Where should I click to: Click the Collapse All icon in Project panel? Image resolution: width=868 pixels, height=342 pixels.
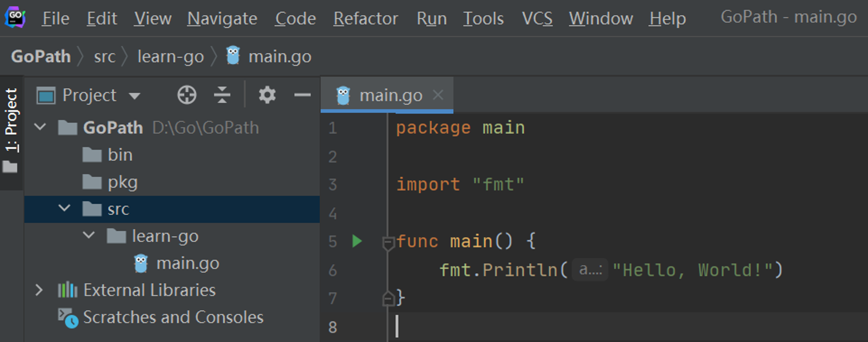coord(222,95)
